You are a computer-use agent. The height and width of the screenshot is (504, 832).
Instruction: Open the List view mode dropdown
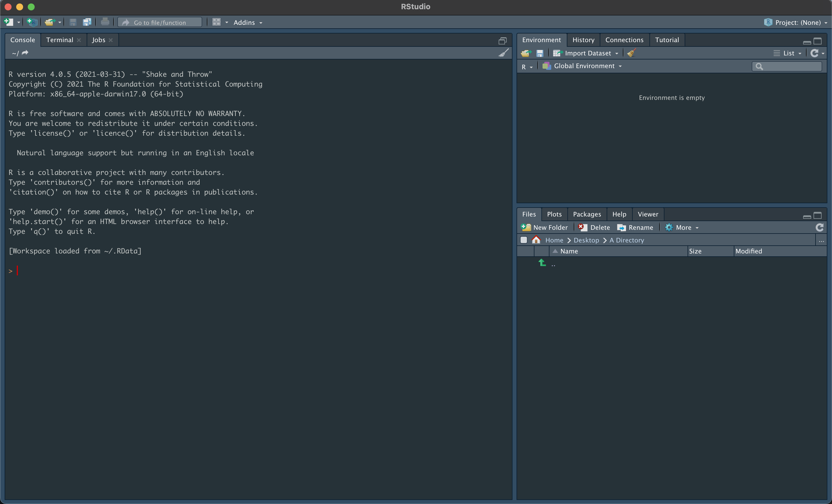tap(788, 53)
